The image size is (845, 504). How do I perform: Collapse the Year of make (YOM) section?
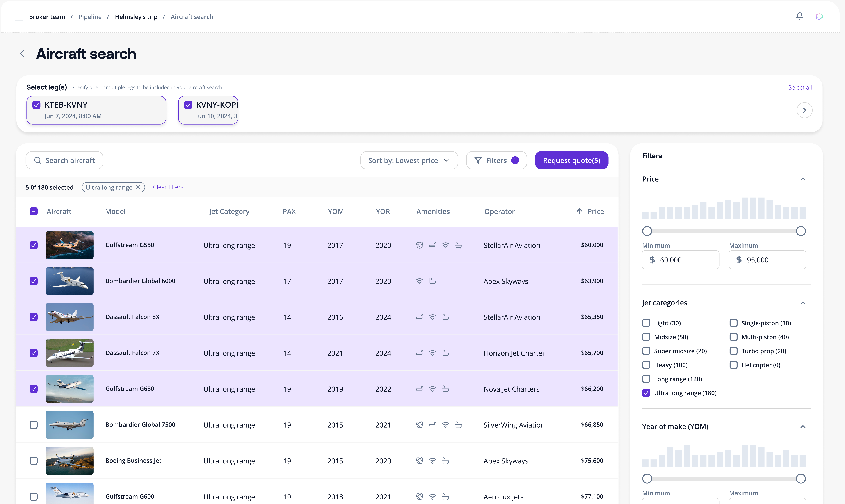pyautogui.click(x=803, y=427)
